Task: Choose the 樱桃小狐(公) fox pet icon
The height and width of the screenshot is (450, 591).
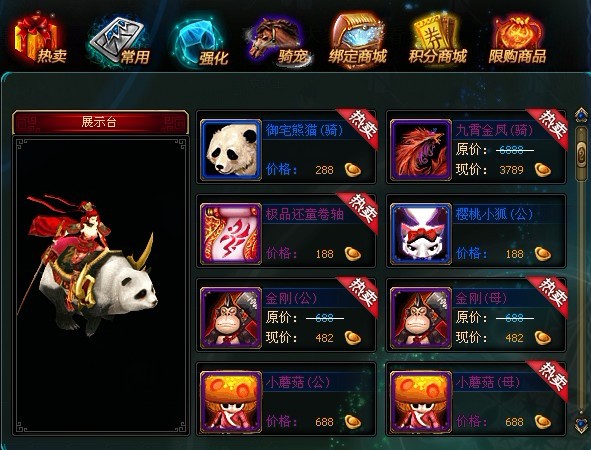Action: point(421,234)
